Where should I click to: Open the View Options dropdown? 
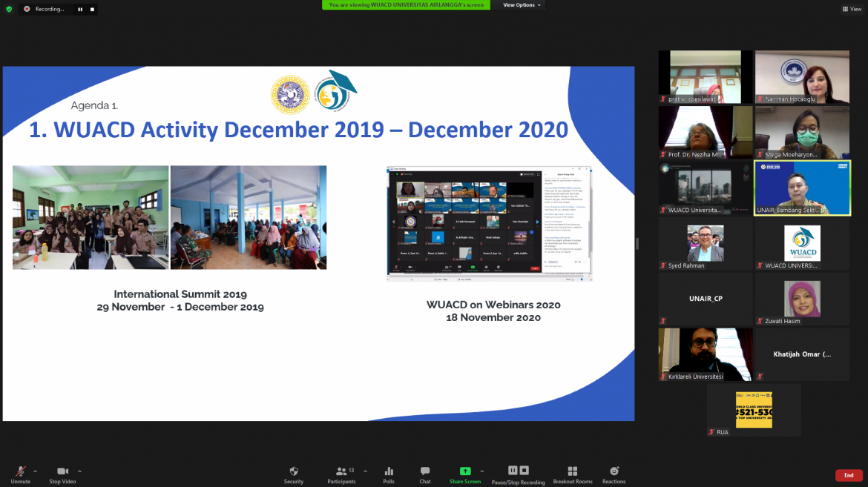[x=522, y=5]
